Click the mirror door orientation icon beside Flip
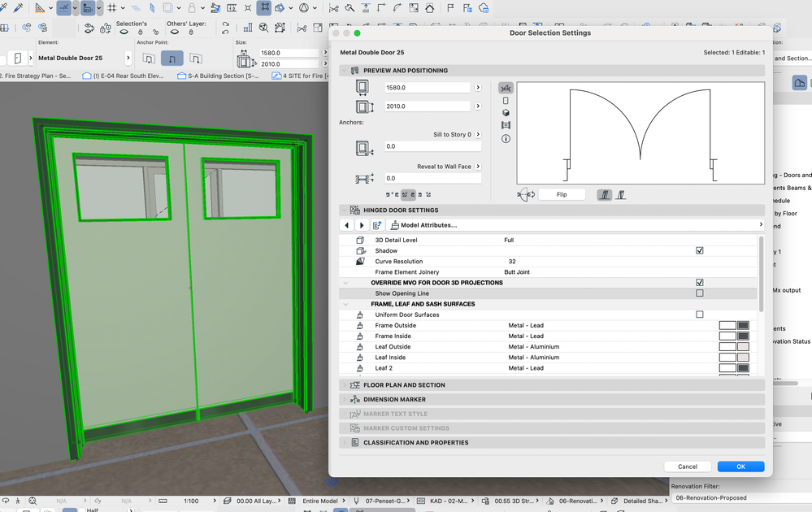This screenshot has height=512, width=812. click(527, 195)
